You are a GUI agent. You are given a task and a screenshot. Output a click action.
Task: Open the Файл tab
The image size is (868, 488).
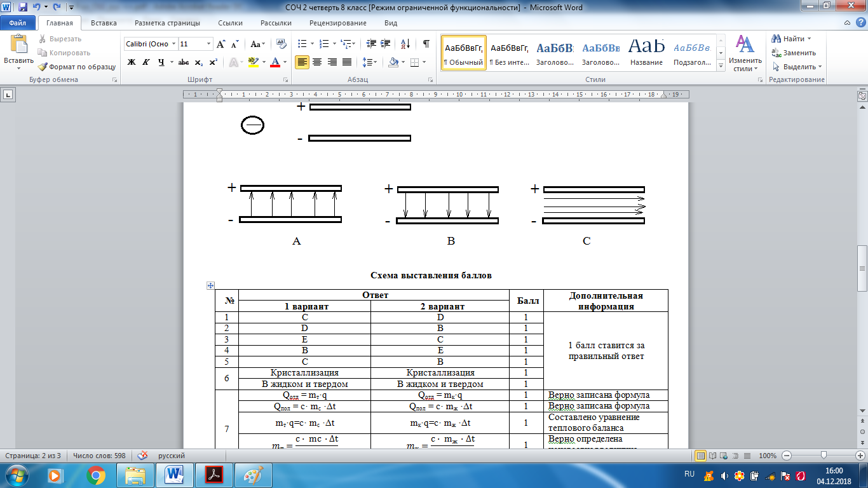17,23
